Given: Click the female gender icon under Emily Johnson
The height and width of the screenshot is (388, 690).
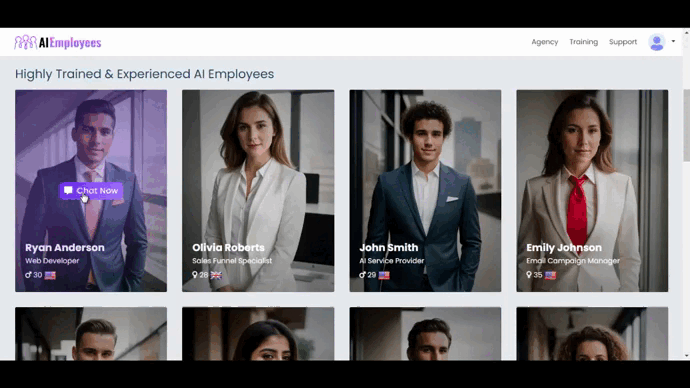Looking at the screenshot, I should [529, 275].
